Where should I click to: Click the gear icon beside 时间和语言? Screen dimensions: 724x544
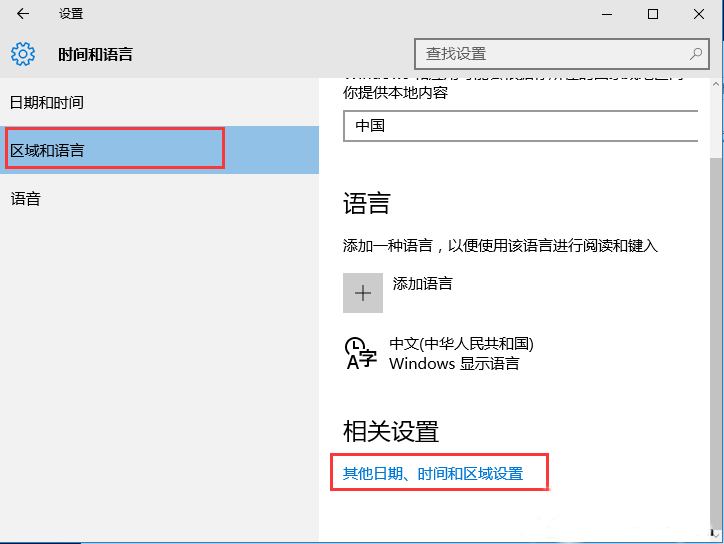(x=22, y=54)
